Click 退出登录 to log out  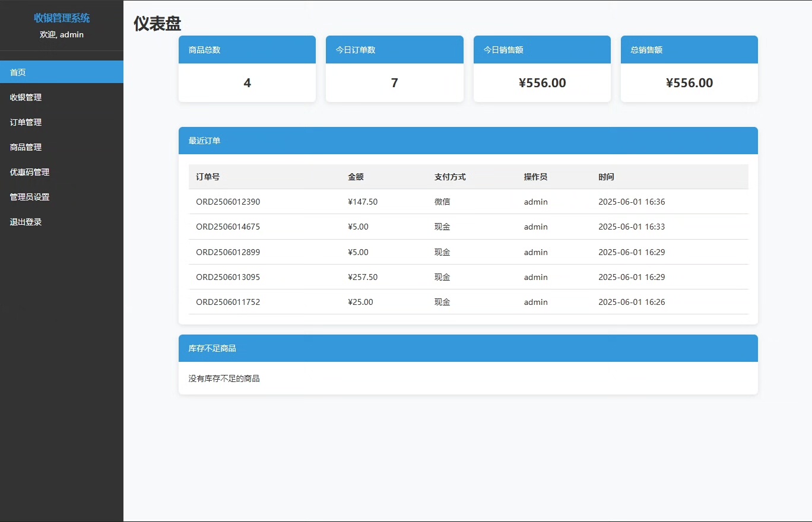(x=61, y=222)
